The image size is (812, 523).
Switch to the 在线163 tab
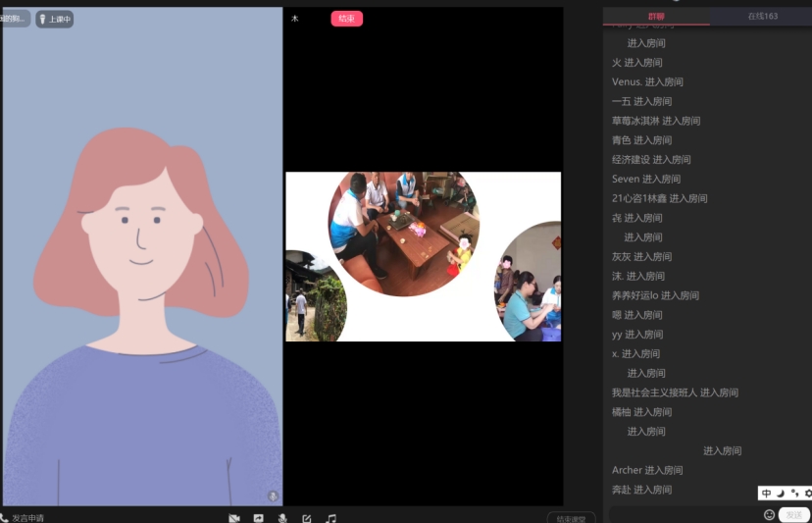(x=762, y=16)
